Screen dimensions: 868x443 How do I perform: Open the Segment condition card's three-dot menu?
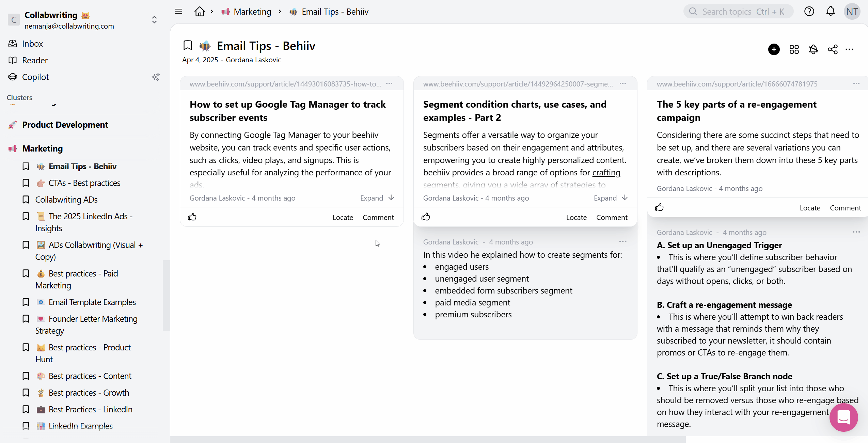pos(622,84)
